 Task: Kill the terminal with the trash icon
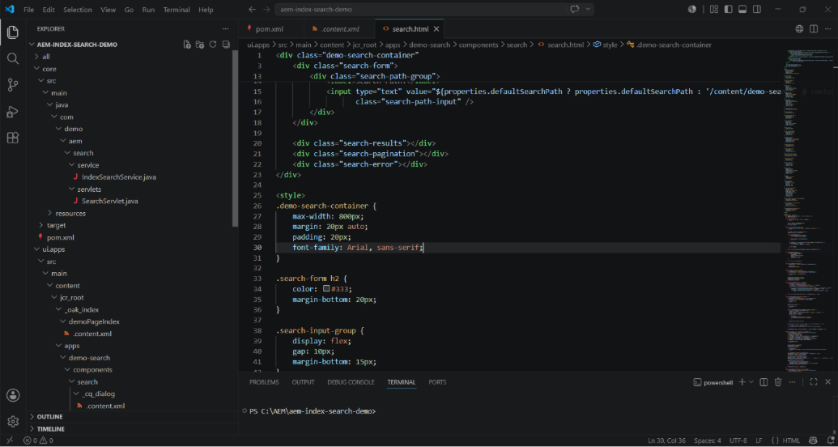tap(778, 382)
